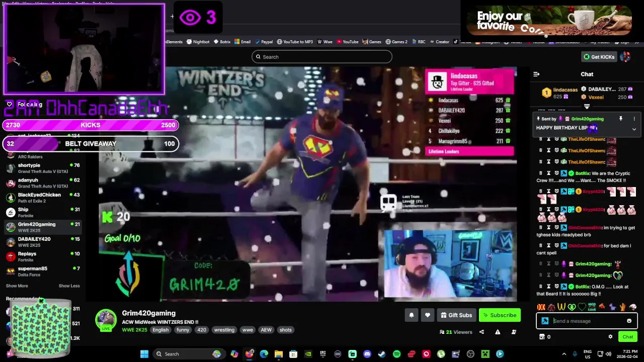Image resolution: width=644 pixels, height=362 pixels.
Task: Open the emoji picker in chat input
Action: click(629, 321)
